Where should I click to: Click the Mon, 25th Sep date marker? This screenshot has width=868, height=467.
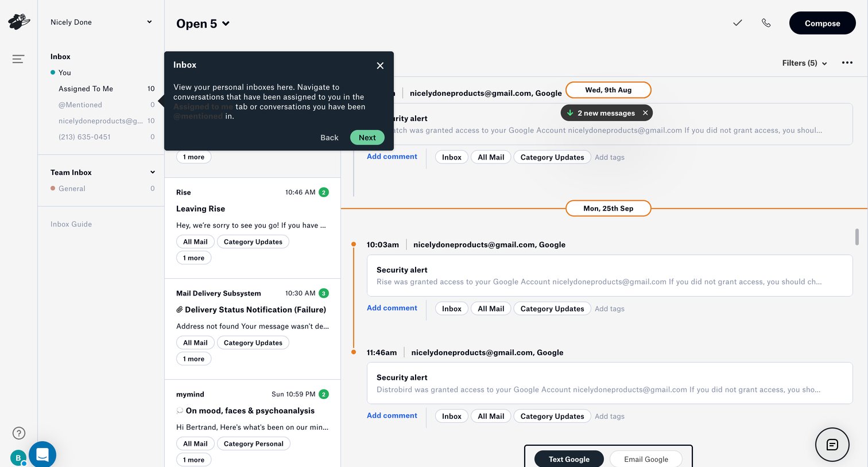pos(609,208)
